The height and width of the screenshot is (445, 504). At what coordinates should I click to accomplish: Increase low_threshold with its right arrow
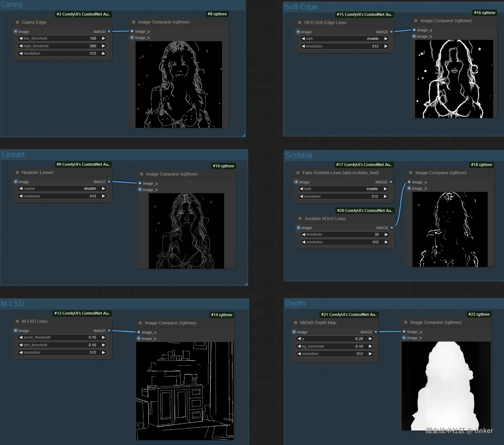pos(104,39)
